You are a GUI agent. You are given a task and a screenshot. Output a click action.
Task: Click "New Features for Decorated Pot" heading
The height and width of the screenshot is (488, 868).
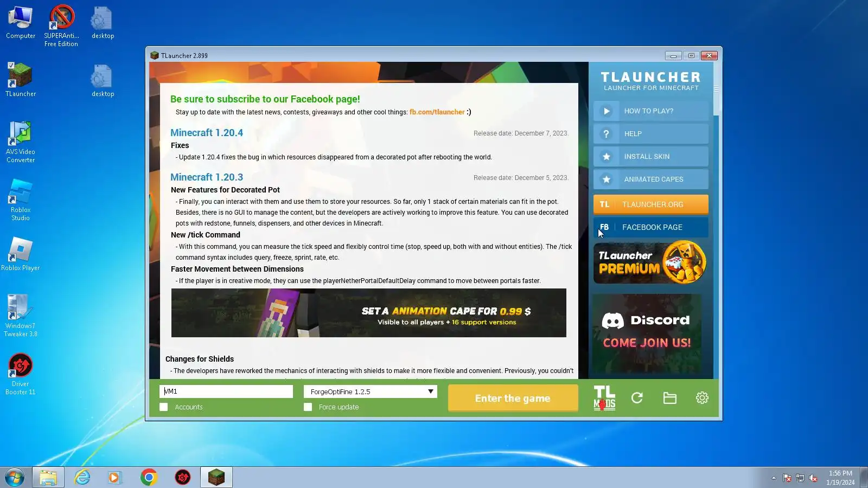coord(225,190)
